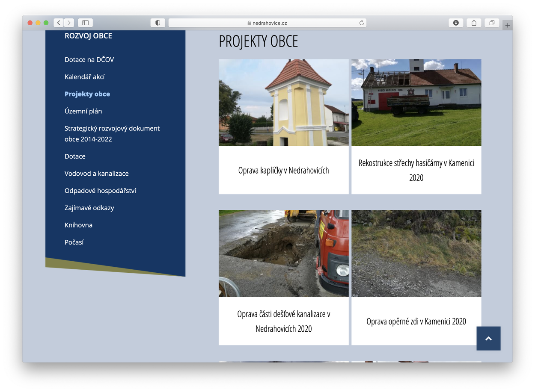Open the Knihovna sidebar link
The image size is (535, 392).
click(x=78, y=225)
